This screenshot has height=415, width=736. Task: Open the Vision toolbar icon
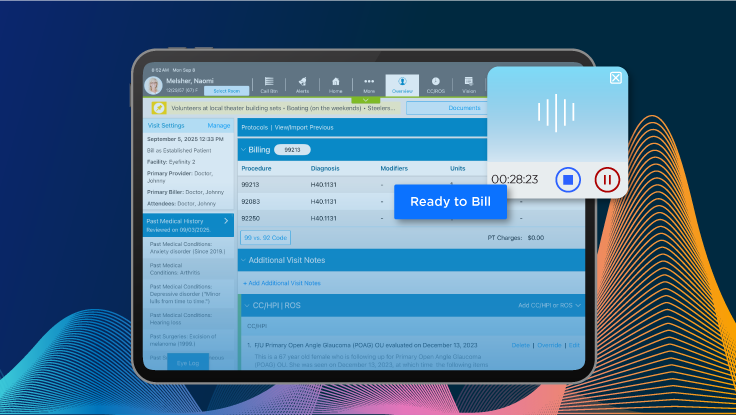(x=468, y=84)
